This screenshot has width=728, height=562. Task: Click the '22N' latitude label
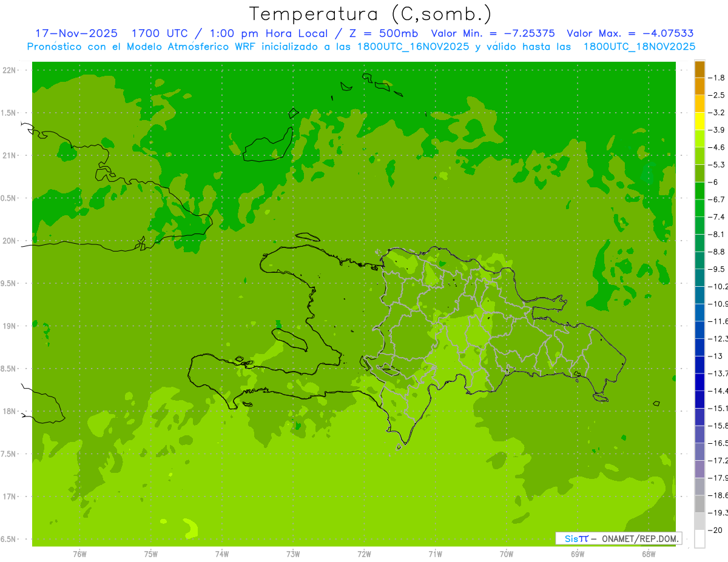[x=10, y=70]
